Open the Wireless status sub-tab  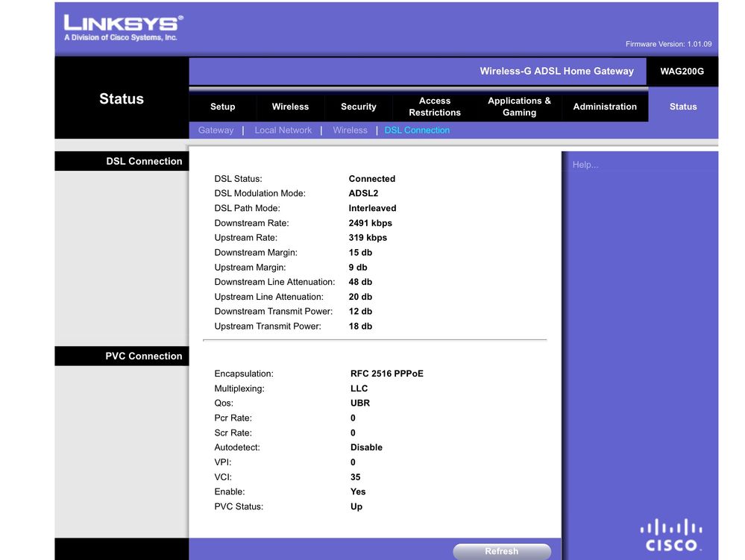[x=351, y=130]
